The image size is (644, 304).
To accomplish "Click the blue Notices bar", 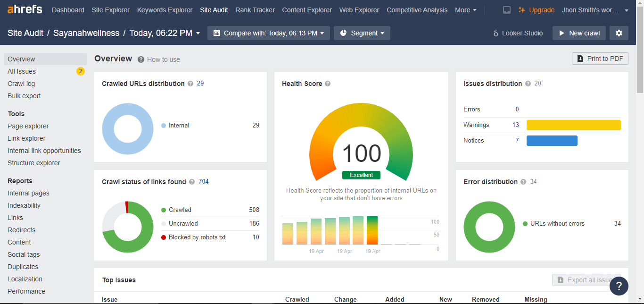I will tap(552, 141).
